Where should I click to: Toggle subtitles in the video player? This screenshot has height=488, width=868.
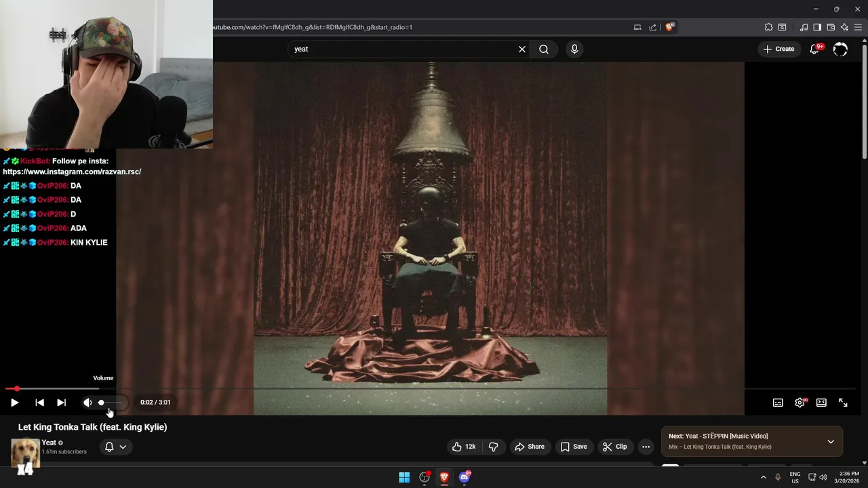point(778,403)
